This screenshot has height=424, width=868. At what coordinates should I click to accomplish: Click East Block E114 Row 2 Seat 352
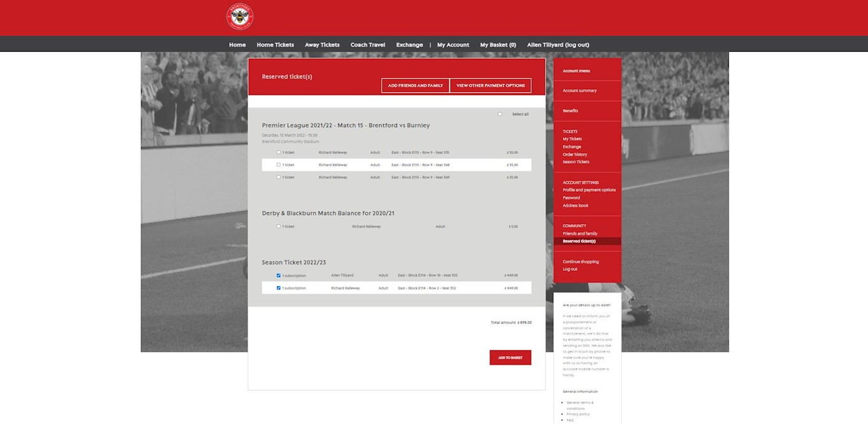coord(427,288)
